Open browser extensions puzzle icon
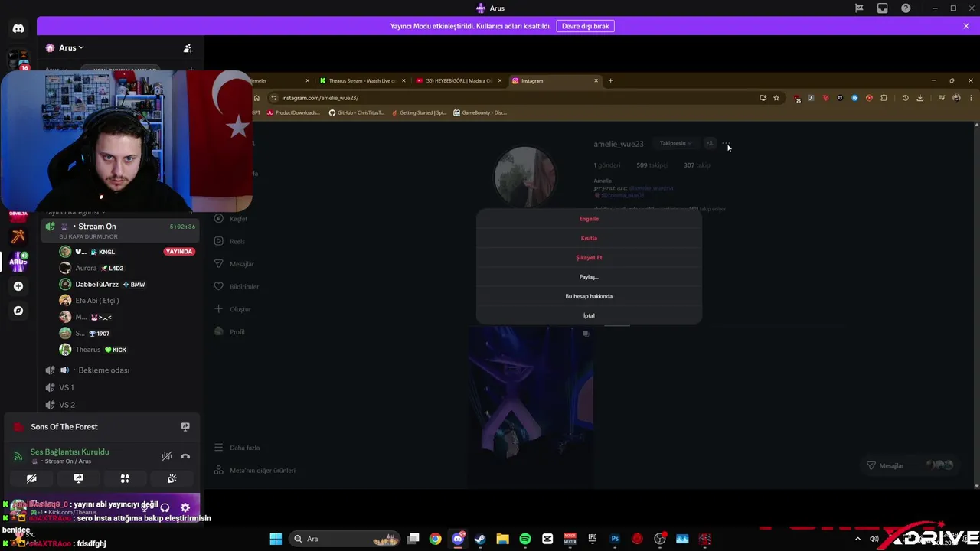Image resolution: width=980 pixels, height=551 pixels. [884, 98]
